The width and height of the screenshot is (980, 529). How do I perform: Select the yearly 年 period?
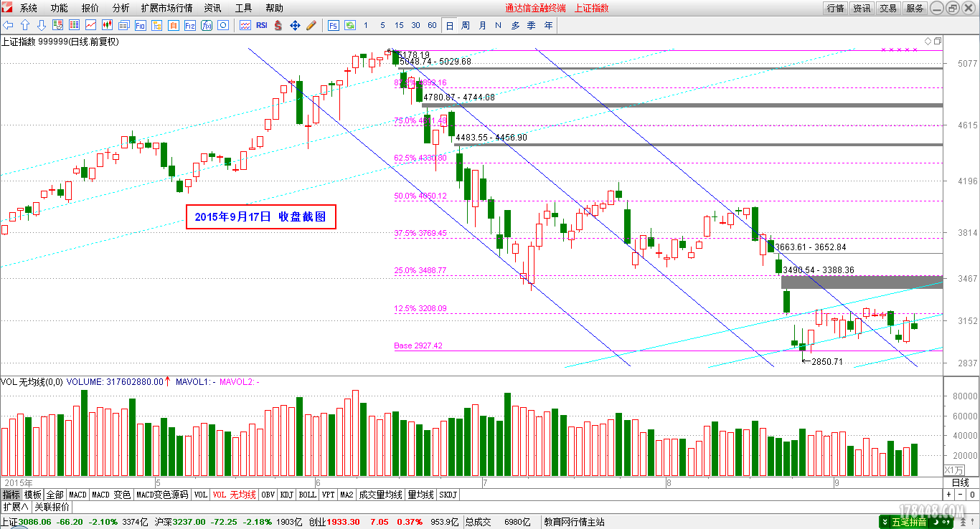(549, 25)
